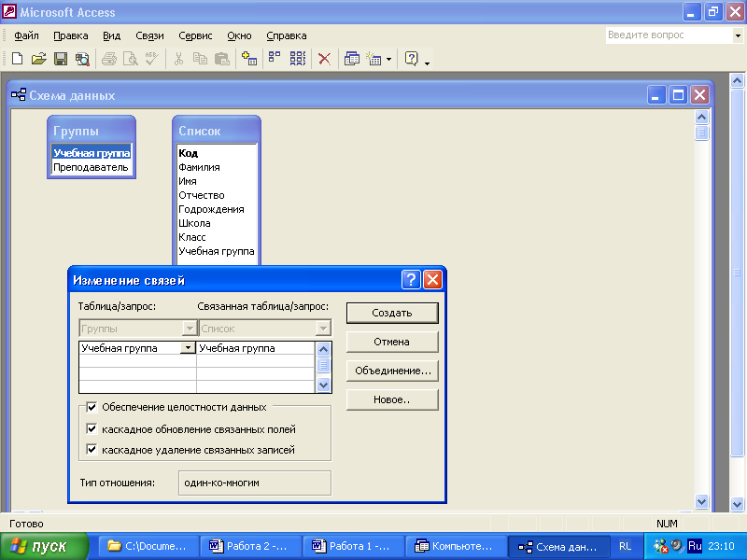Expand the left Учебная группа field dropdown
Image resolution: width=747 pixels, height=560 pixels.
point(189,347)
